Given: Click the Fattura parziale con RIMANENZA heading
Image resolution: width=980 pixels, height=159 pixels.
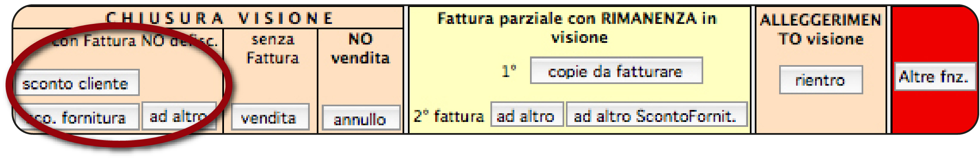Looking at the screenshot, I should (x=577, y=28).
